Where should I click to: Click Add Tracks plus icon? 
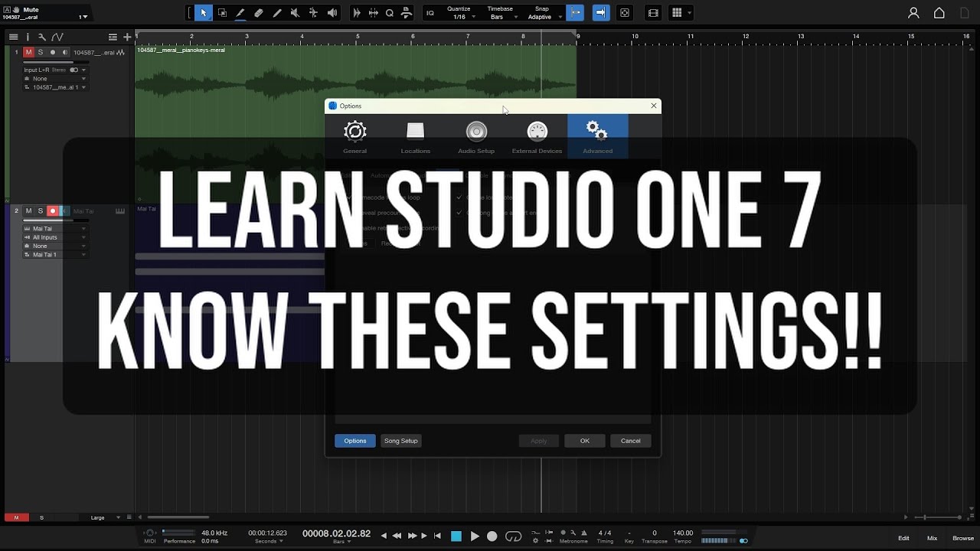[x=127, y=37]
